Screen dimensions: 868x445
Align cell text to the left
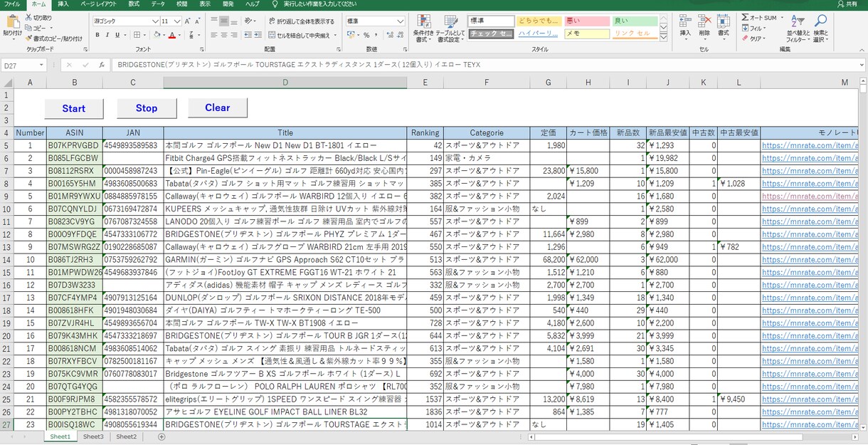pos(214,35)
